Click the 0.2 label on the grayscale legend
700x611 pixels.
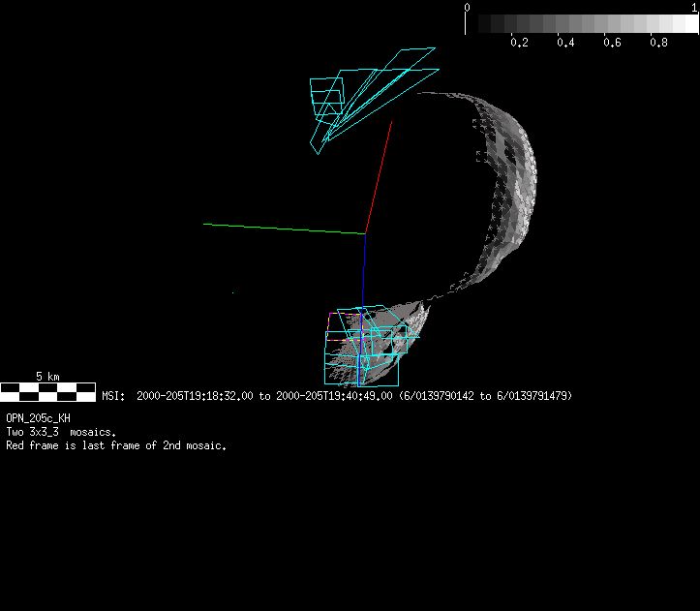[x=519, y=43]
